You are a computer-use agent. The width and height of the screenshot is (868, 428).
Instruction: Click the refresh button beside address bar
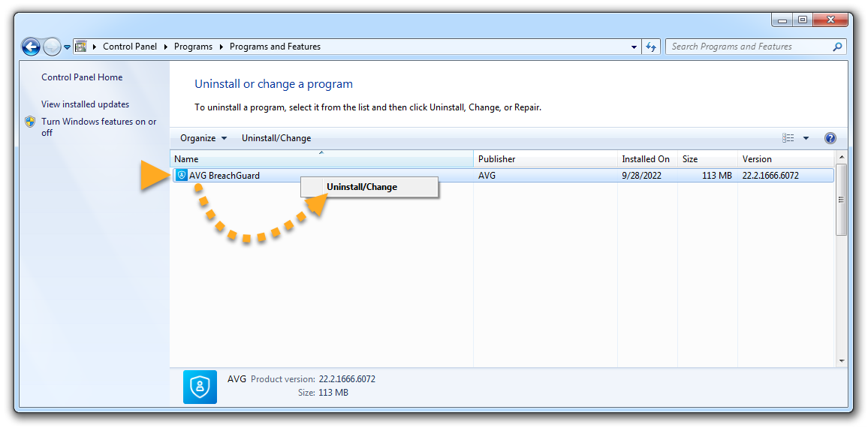(x=651, y=47)
